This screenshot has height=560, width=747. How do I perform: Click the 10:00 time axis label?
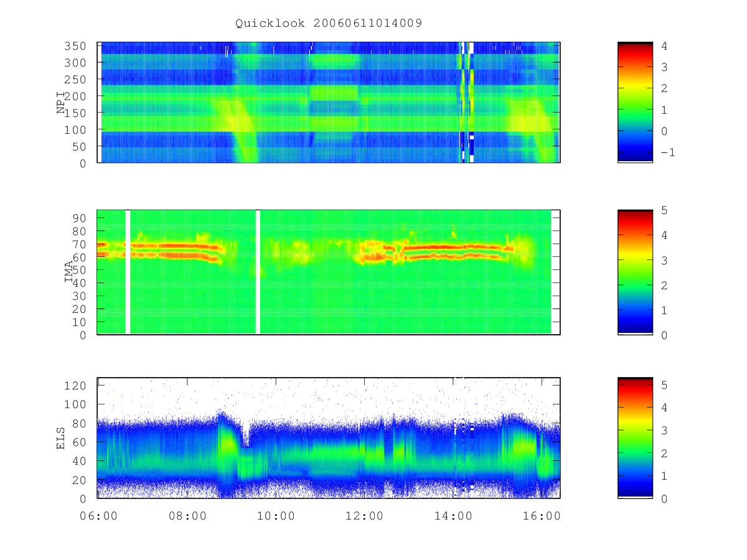point(276,516)
